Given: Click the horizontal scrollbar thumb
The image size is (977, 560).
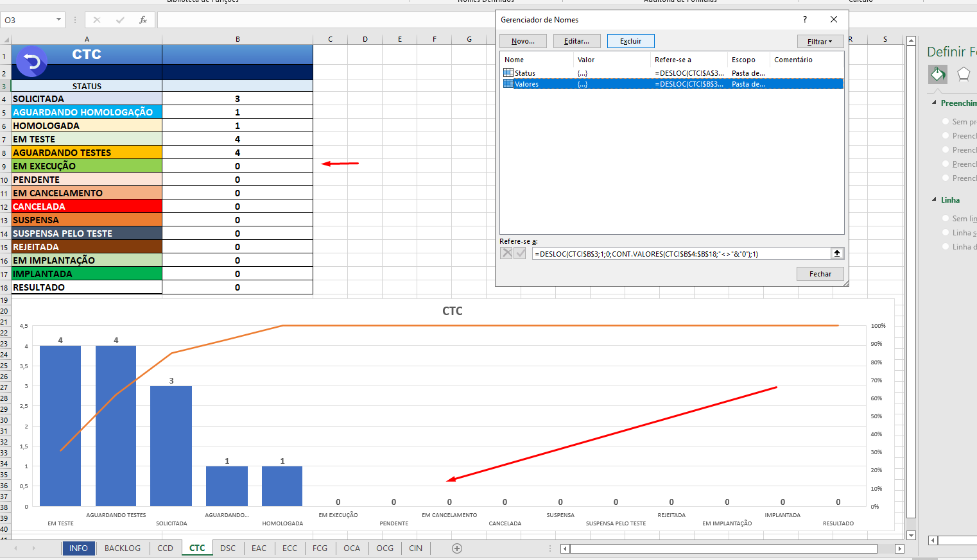Looking at the screenshot, I should (x=723, y=548).
